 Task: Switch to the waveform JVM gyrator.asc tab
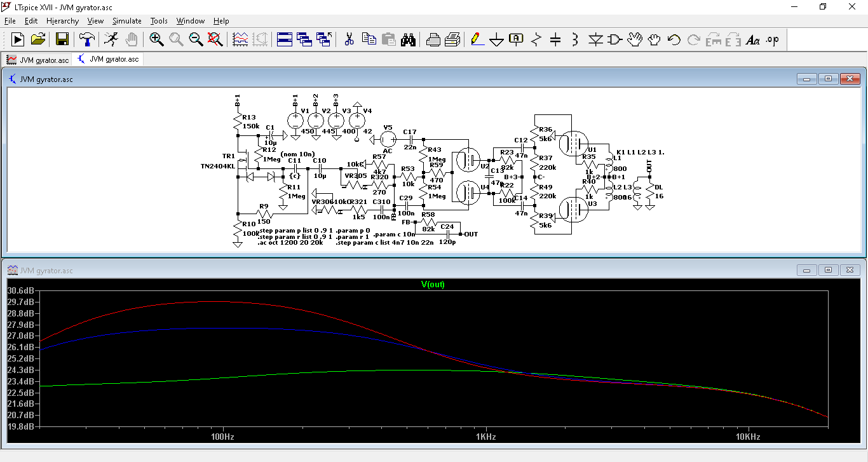pyautogui.click(x=37, y=60)
